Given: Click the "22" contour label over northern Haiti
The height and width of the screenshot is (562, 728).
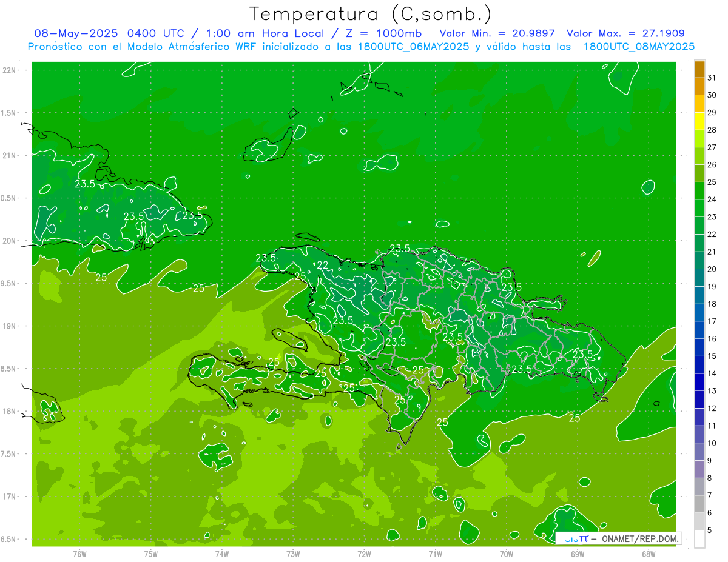Looking at the screenshot, I should click(x=323, y=265).
